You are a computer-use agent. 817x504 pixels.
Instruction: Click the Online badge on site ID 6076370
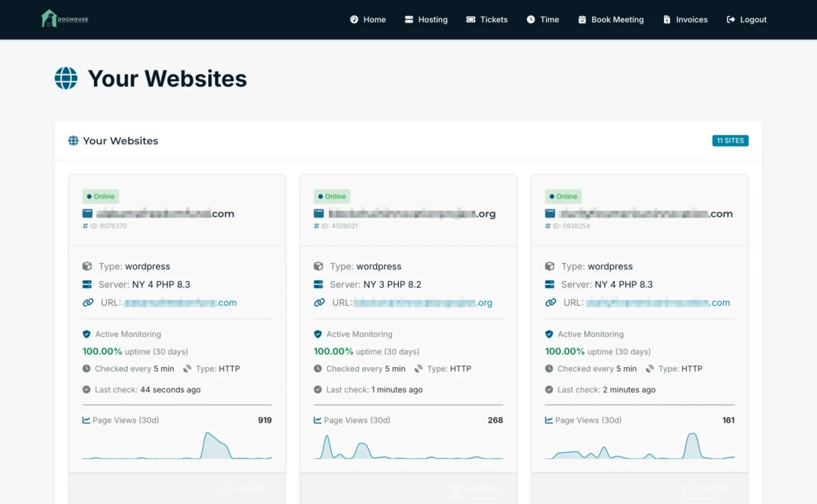click(101, 196)
